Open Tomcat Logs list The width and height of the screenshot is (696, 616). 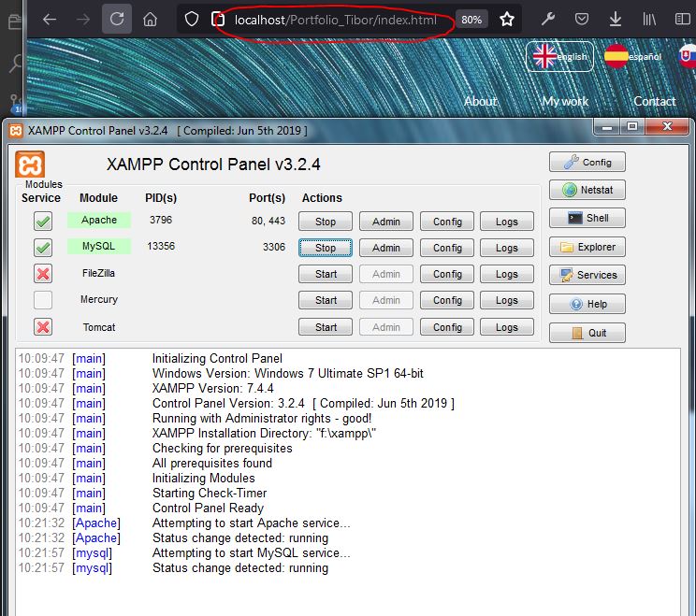point(507,327)
